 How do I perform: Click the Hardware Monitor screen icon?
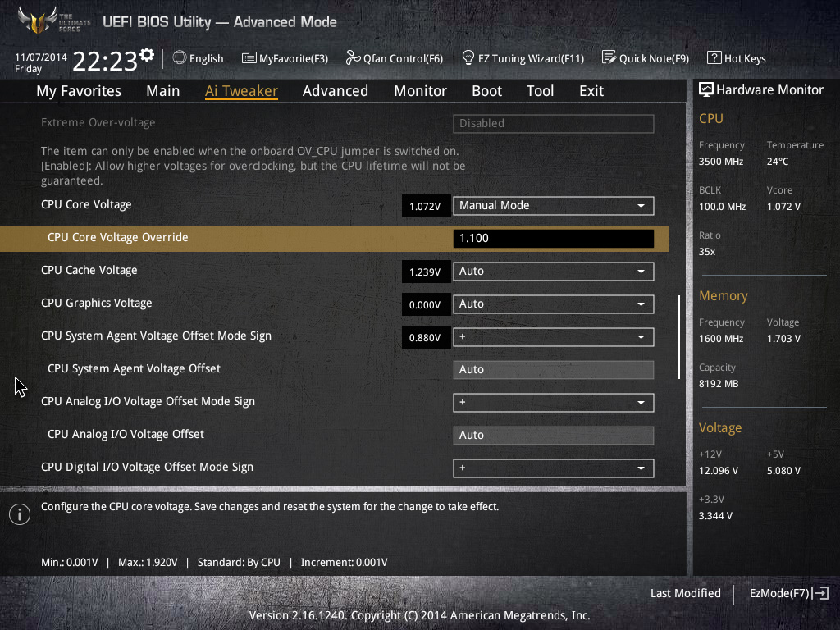[706, 89]
